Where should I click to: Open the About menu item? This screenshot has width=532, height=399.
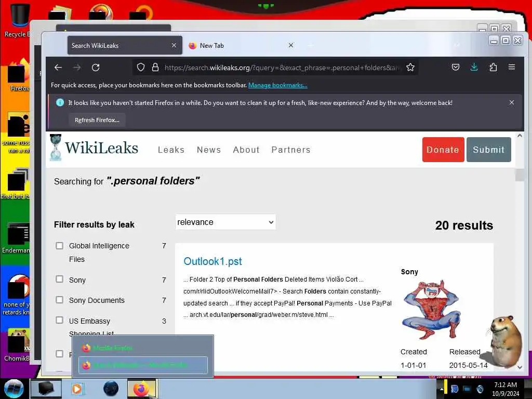tap(246, 150)
